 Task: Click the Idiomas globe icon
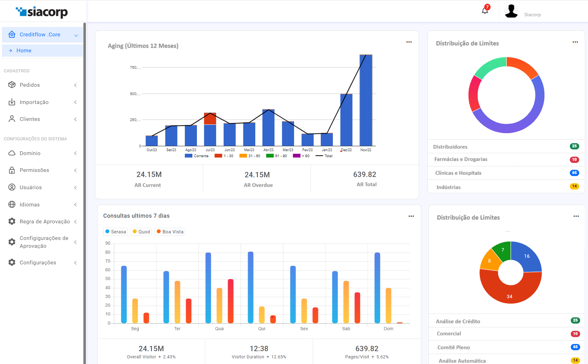[12, 205]
